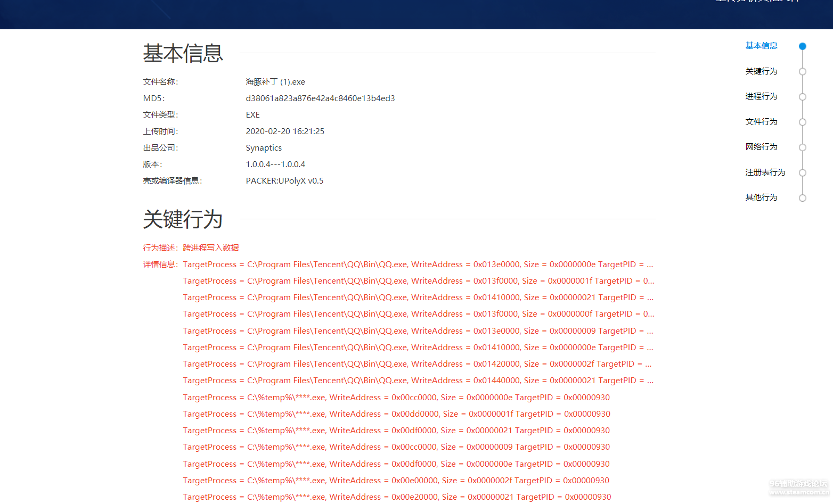Go to 进程行为 section label in sidebar
The width and height of the screenshot is (833, 504).
761,96
